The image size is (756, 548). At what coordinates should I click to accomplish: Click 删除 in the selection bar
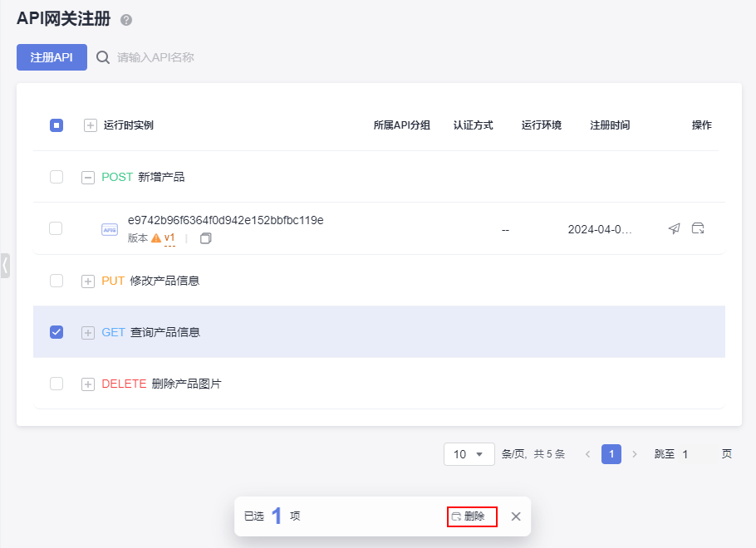coord(473,516)
